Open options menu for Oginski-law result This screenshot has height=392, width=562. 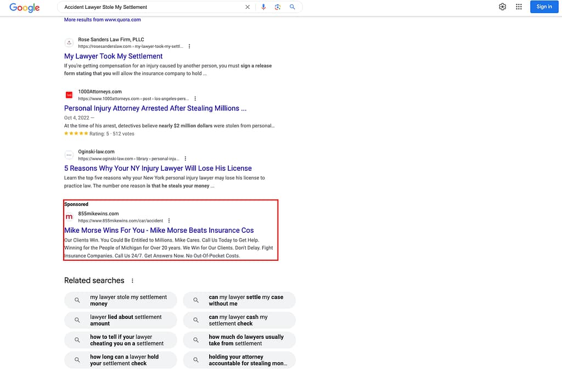(x=186, y=159)
